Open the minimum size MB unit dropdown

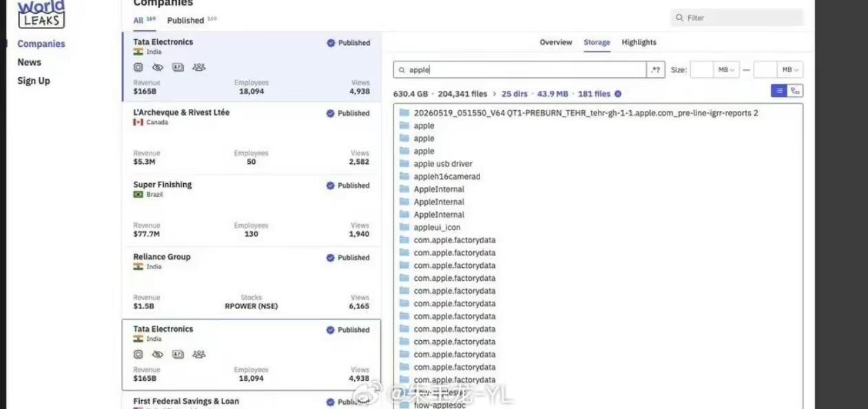click(x=727, y=70)
